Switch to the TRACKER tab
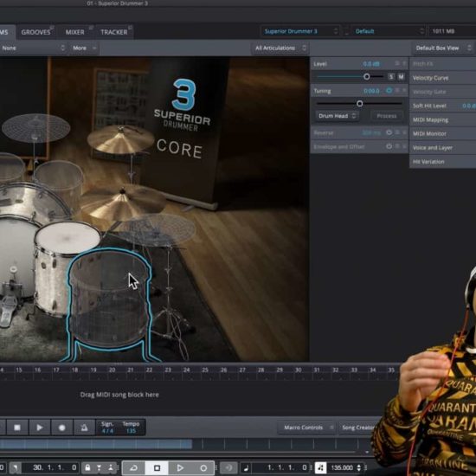This screenshot has width=476, height=476. coord(114,32)
